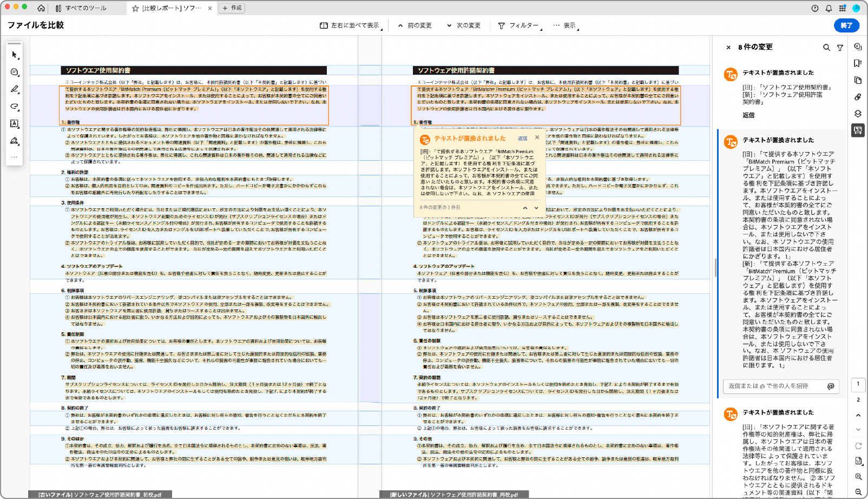868x499 pixels.
Task: Open the フィルター dropdown
Action: pyautogui.click(x=520, y=25)
